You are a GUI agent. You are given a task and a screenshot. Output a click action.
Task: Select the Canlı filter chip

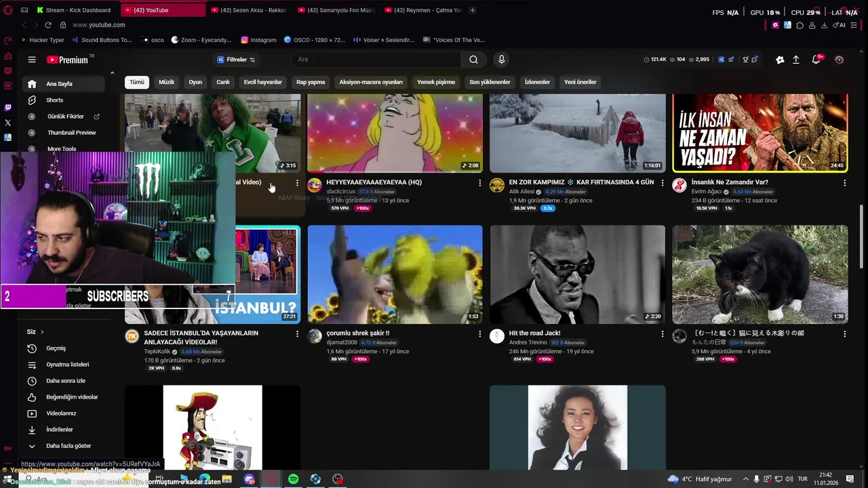(x=223, y=82)
